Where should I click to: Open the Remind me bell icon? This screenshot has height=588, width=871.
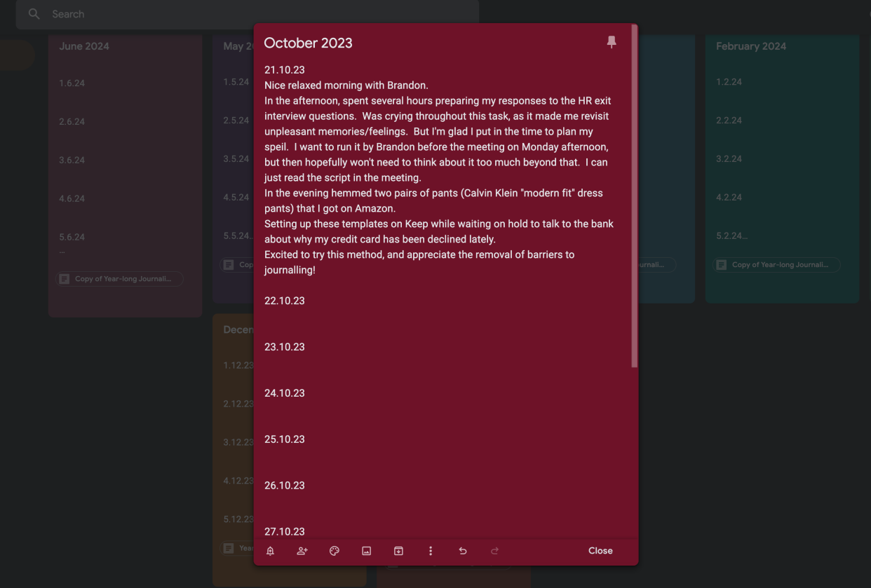point(271,551)
